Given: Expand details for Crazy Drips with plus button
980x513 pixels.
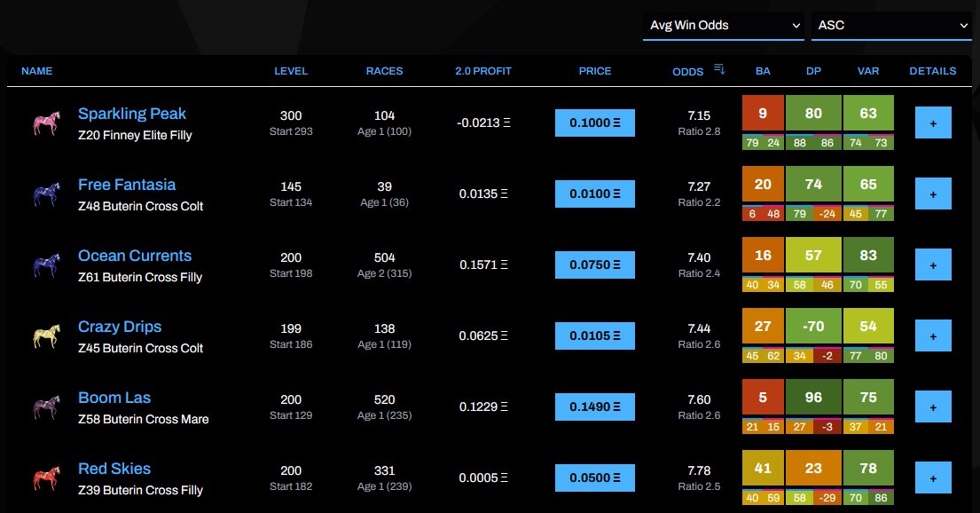Looking at the screenshot, I should [x=932, y=335].
